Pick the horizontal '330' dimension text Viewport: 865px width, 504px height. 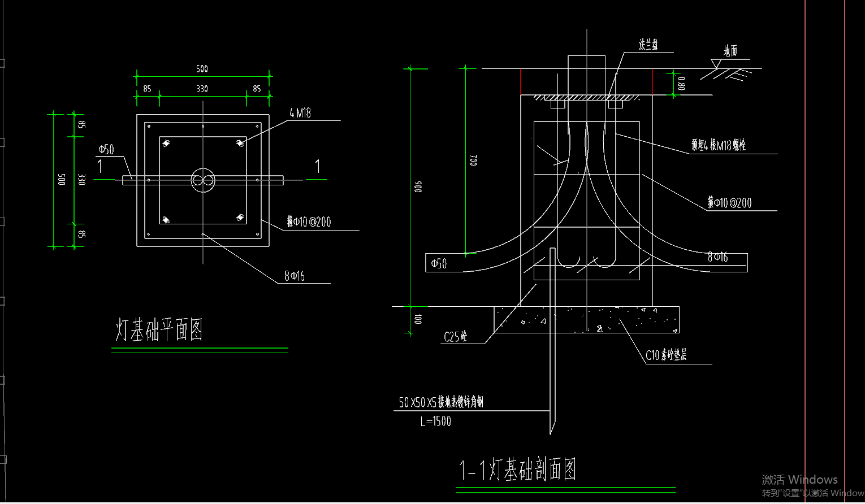coord(202,89)
